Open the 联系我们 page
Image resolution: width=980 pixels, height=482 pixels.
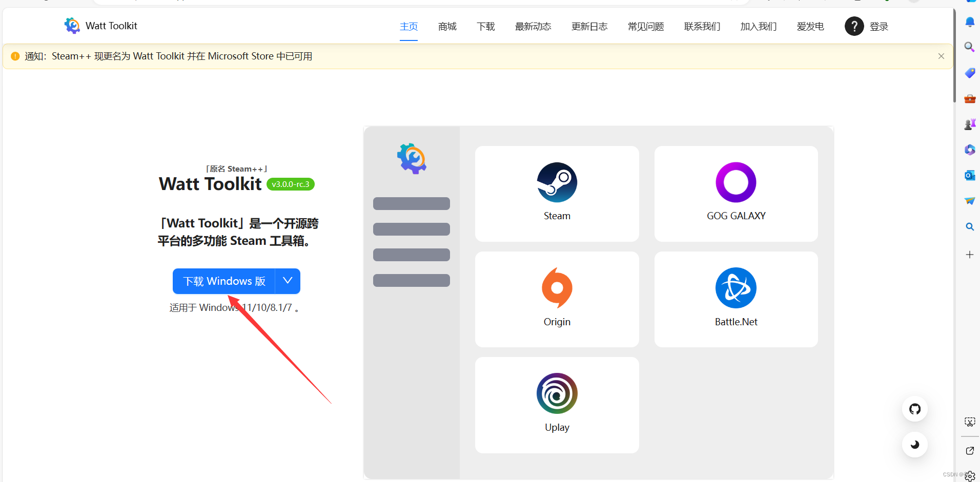702,26
